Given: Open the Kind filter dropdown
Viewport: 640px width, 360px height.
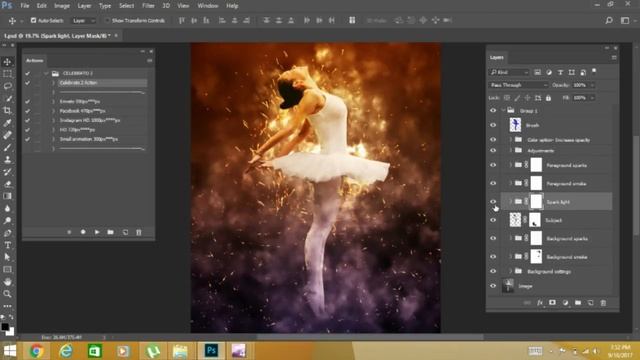Looking at the screenshot, I should 509,72.
